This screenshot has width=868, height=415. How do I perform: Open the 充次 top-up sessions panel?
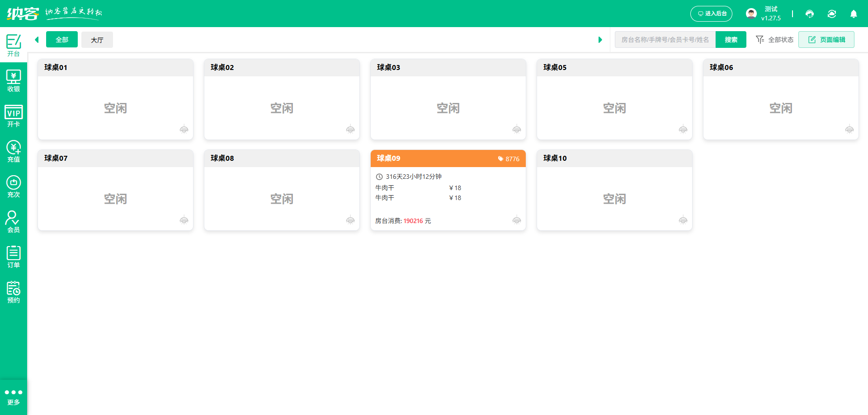coord(14,185)
